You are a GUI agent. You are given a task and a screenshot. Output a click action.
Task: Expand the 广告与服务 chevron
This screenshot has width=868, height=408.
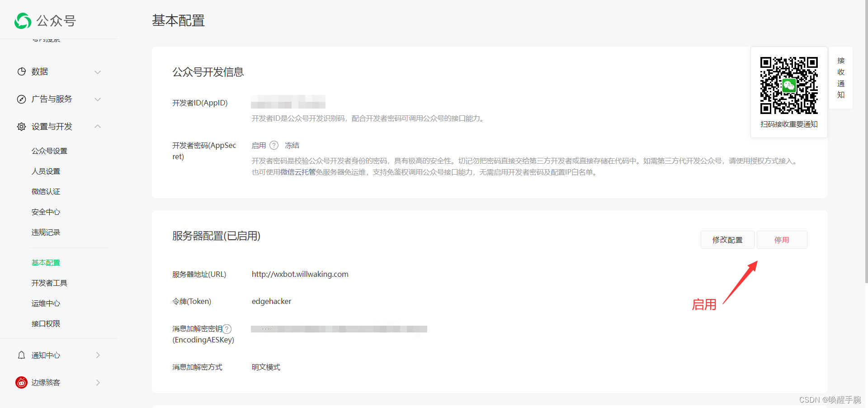click(x=98, y=99)
